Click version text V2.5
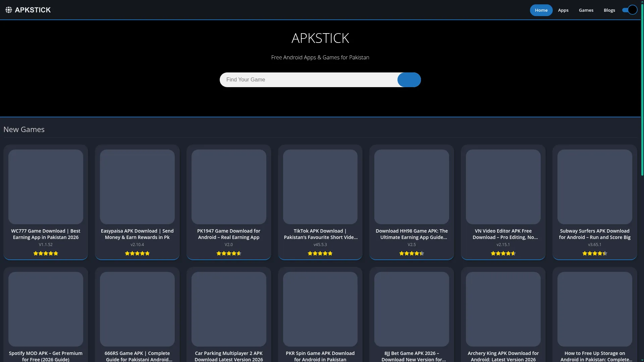Viewport: 644px width, 362px height. [x=412, y=245]
